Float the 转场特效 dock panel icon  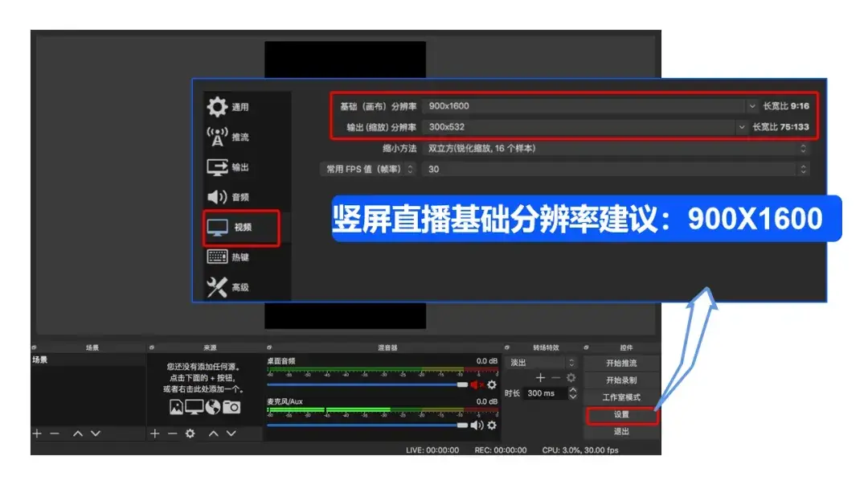(x=507, y=347)
